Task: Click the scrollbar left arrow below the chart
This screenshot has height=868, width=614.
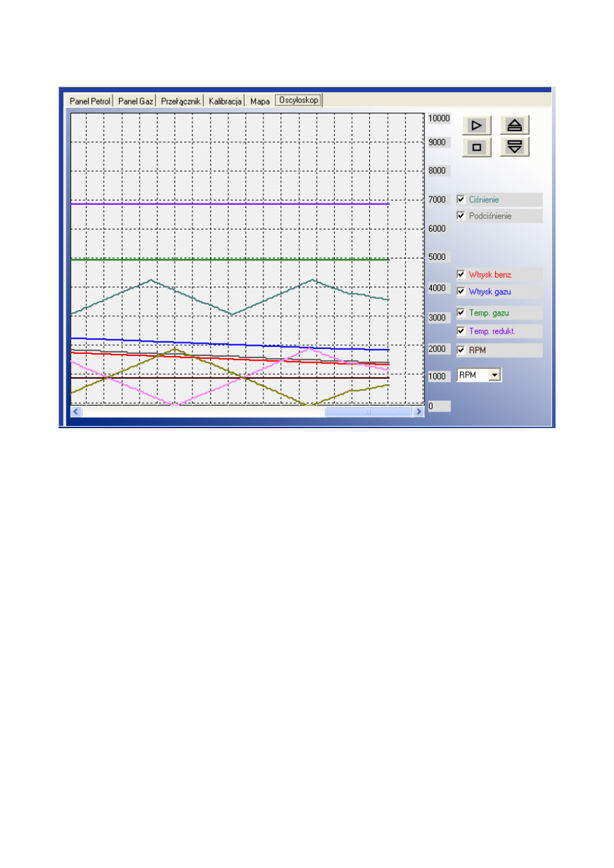Action: coord(76,412)
